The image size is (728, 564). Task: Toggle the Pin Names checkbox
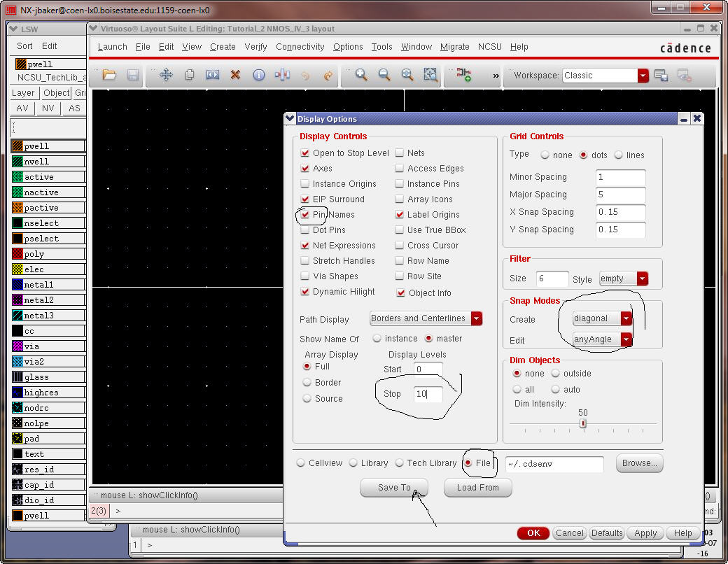pyautogui.click(x=305, y=215)
